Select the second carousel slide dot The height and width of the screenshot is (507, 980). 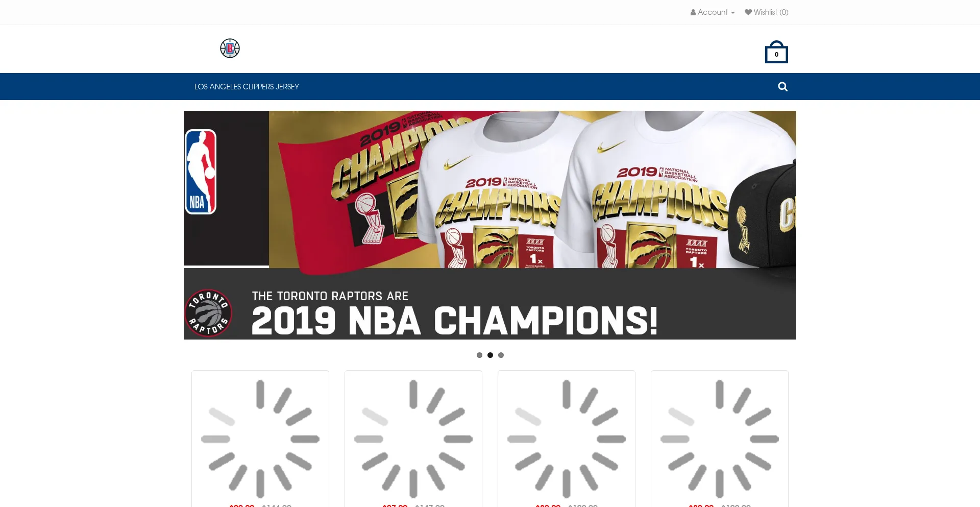(x=490, y=355)
